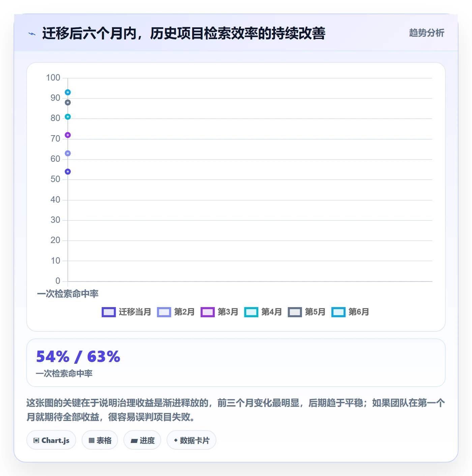This screenshot has width=472, height=476.
Task: Select the 表格 tag chip
Action: [x=100, y=440]
